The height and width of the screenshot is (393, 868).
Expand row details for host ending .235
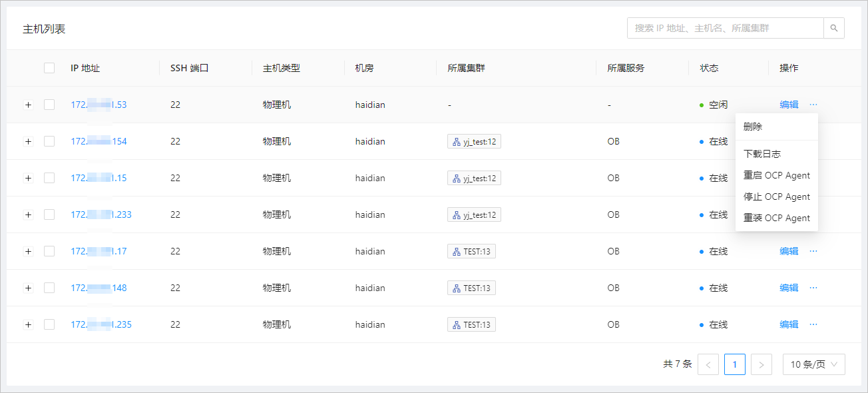click(x=28, y=324)
